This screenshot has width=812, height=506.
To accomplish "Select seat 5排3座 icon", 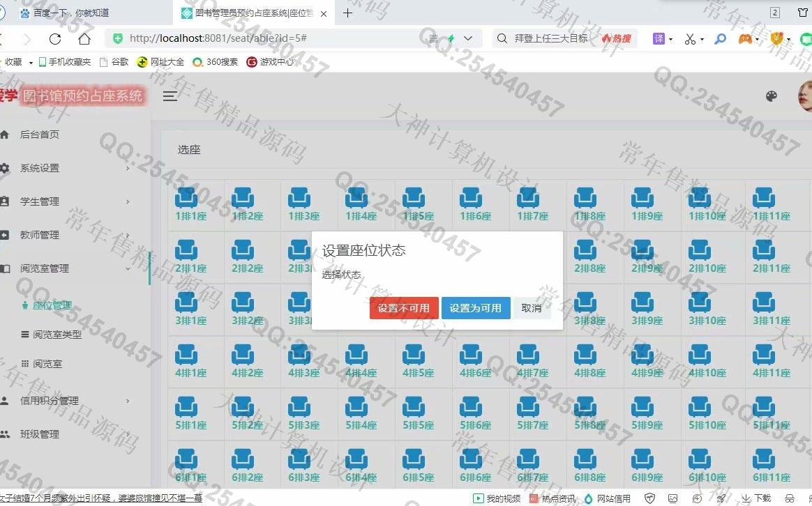I will 299,406.
